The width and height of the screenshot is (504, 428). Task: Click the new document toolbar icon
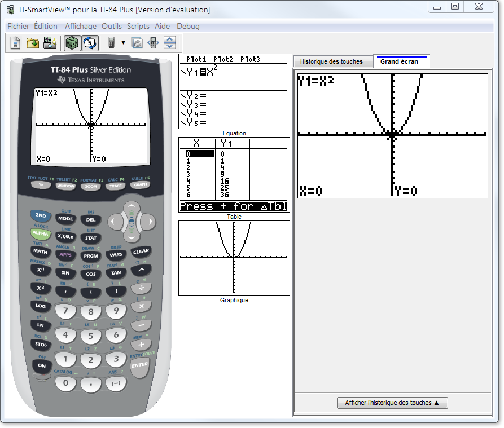pyautogui.click(x=15, y=43)
